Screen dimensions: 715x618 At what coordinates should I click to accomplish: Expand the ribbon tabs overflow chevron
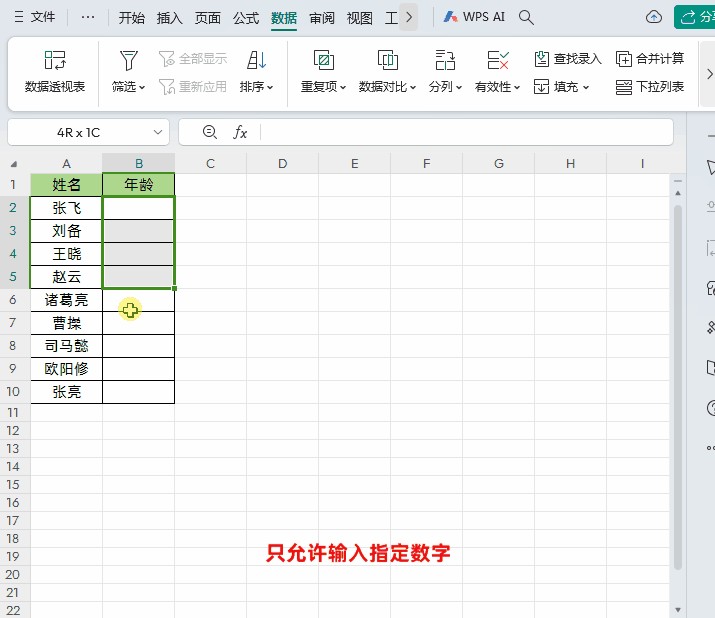(x=408, y=18)
